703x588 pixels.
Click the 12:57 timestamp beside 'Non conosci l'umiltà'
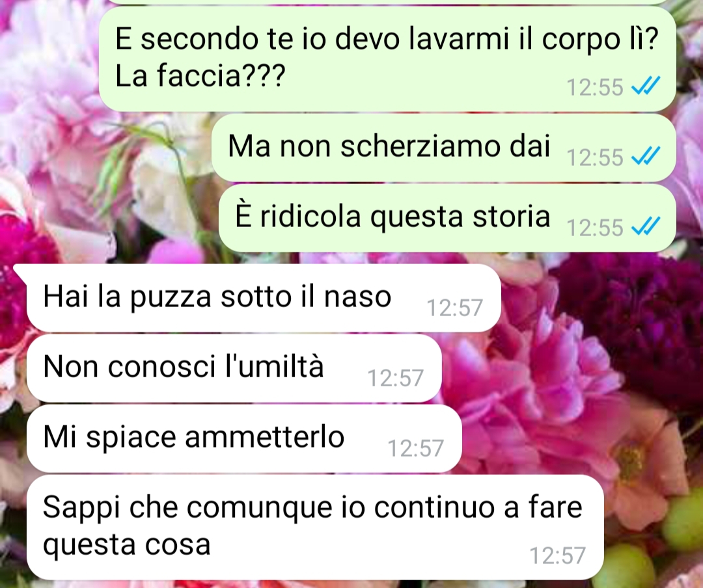pyautogui.click(x=396, y=378)
